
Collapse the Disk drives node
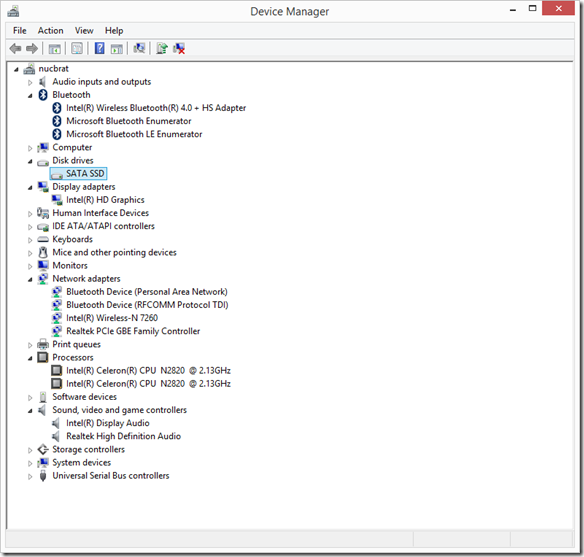coord(30,161)
